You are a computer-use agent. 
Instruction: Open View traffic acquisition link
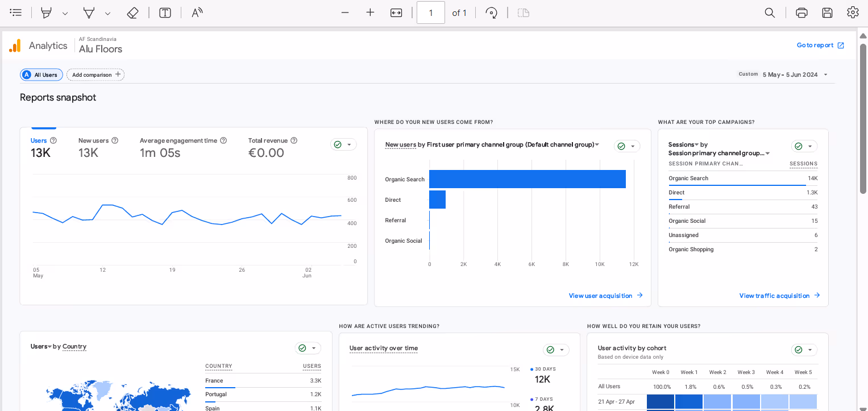[780, 296]
